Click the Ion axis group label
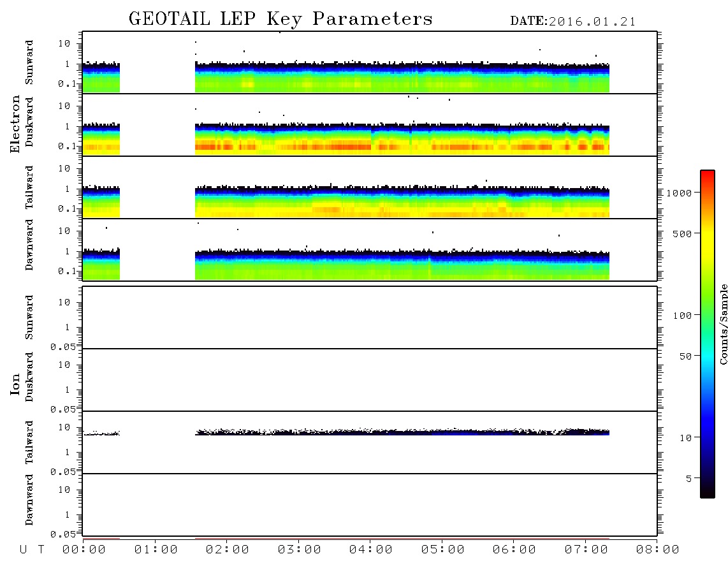This screenshot has height=561, width=728. (x=15, y=384)
